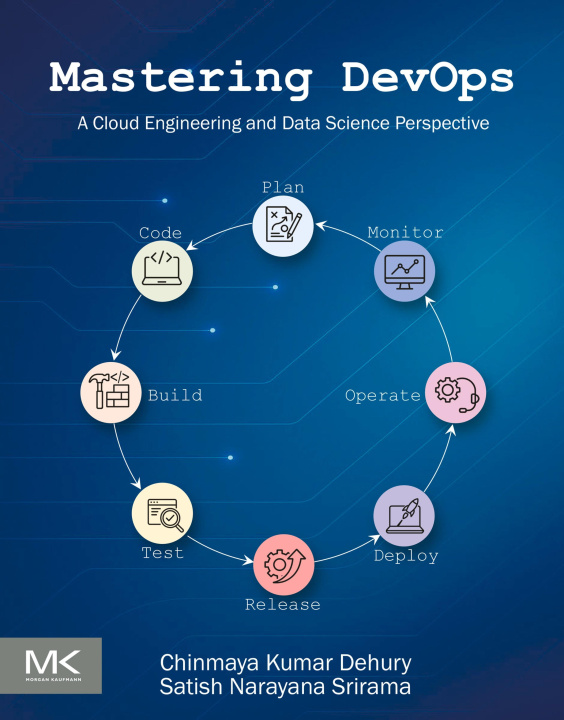
Task: Click the Operate stage gear-headset icon
Action: coord(455,393)
